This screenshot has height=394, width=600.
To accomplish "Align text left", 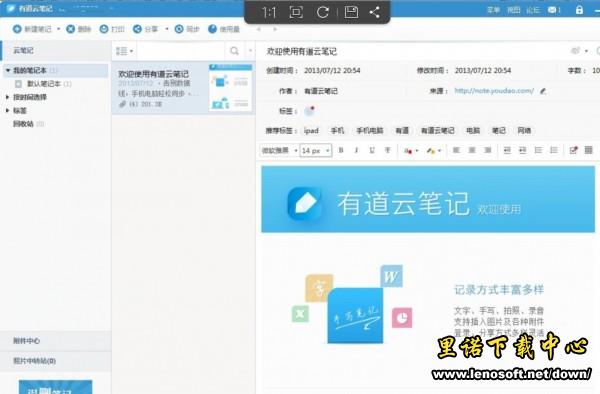I will point(456,150).
